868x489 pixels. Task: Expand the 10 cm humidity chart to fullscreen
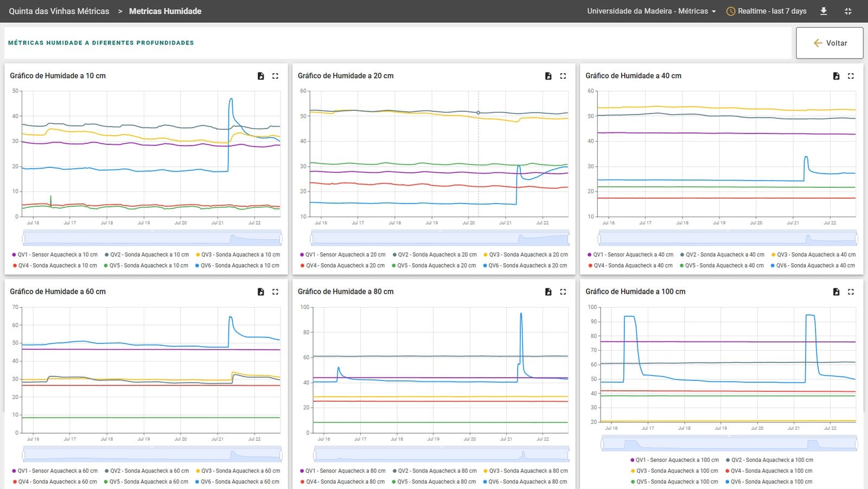click(x=276, y=76)
